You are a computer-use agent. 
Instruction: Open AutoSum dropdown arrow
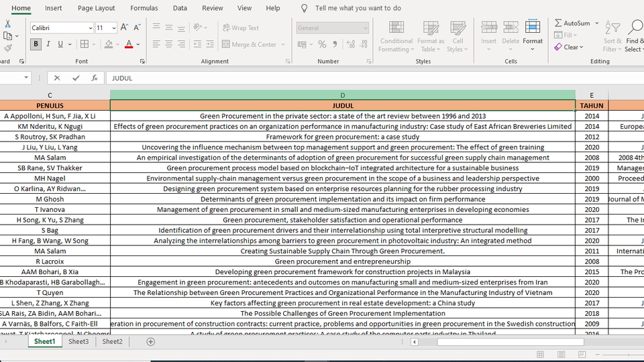tap(597, 23)
